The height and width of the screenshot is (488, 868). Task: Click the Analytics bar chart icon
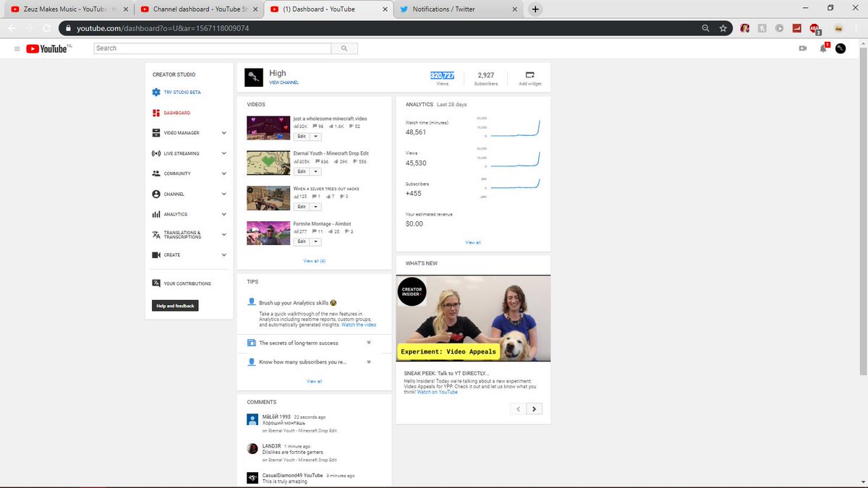click(156, 214)
